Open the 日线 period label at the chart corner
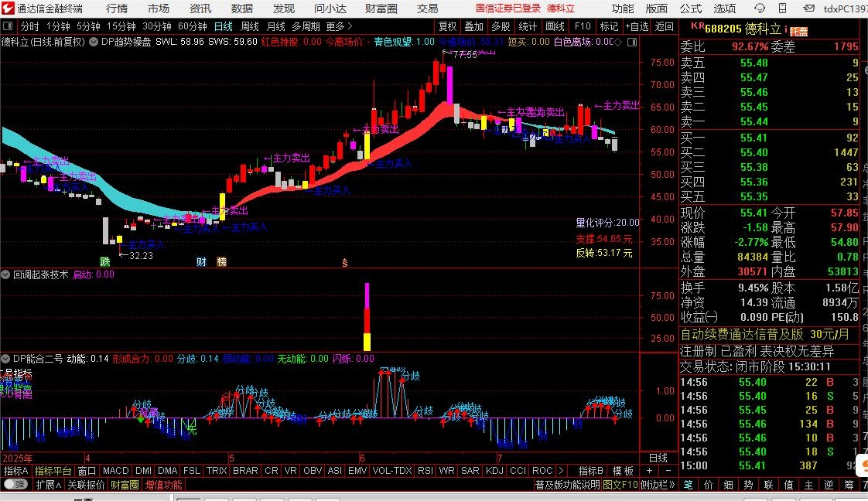868x501 pixels. (658, 458)
